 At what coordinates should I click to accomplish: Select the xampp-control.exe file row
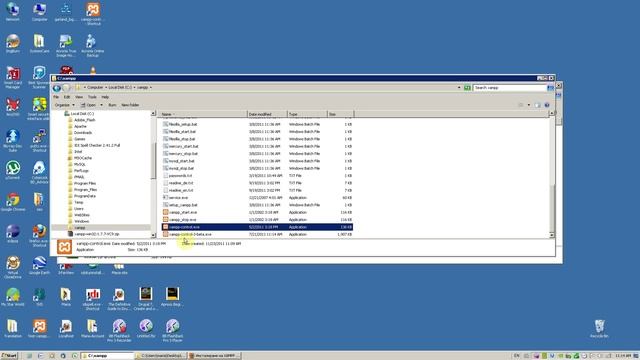(258, 227)
